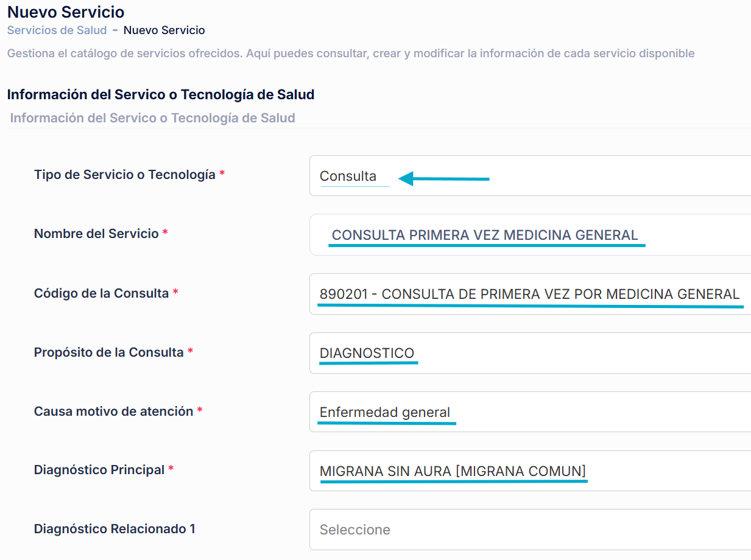
Task: Select the Diagnóstico Relacionado 1 'Seleccione' field
Action: tap(529, 530)
